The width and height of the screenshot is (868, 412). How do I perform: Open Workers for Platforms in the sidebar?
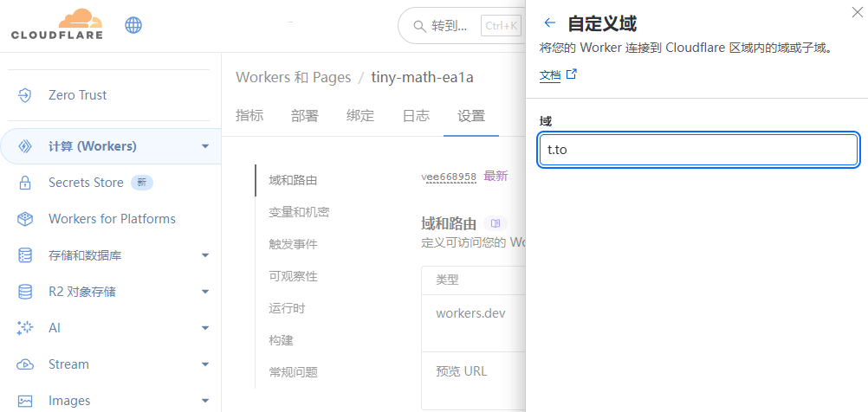tap(112, 219)
